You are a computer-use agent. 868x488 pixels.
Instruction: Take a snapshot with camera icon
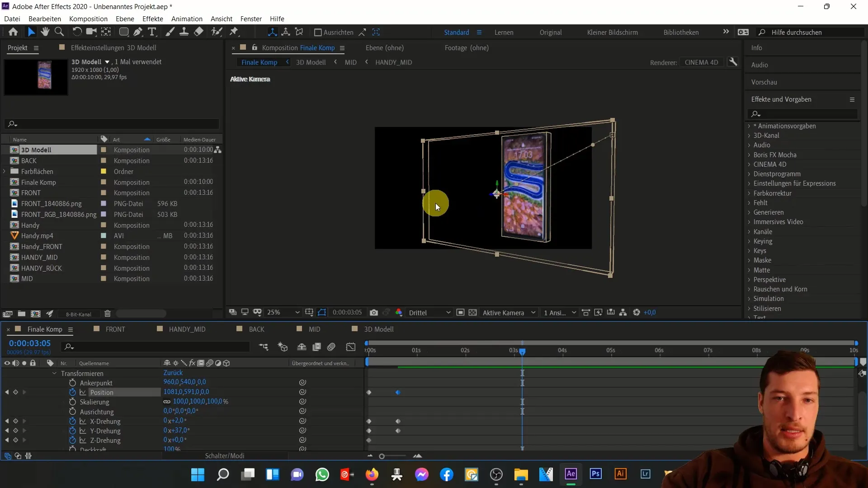(x=374, y=313)
